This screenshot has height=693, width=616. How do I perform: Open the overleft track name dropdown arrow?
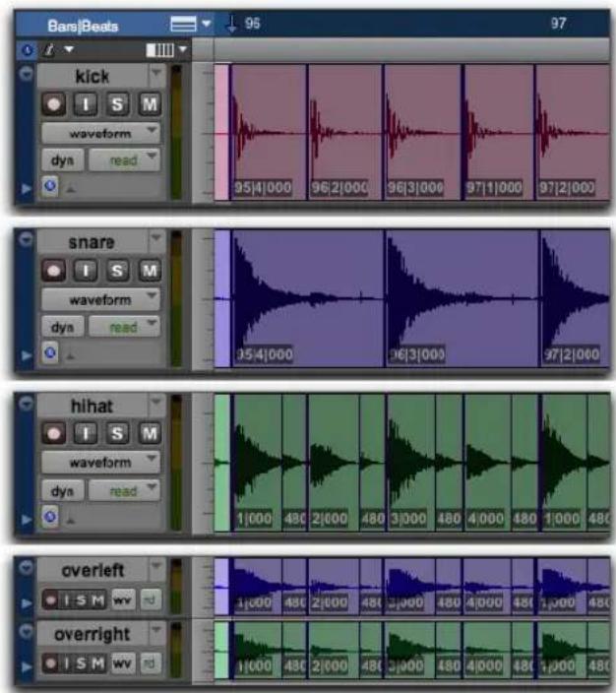pyautogui.click(x=156, y=566)
